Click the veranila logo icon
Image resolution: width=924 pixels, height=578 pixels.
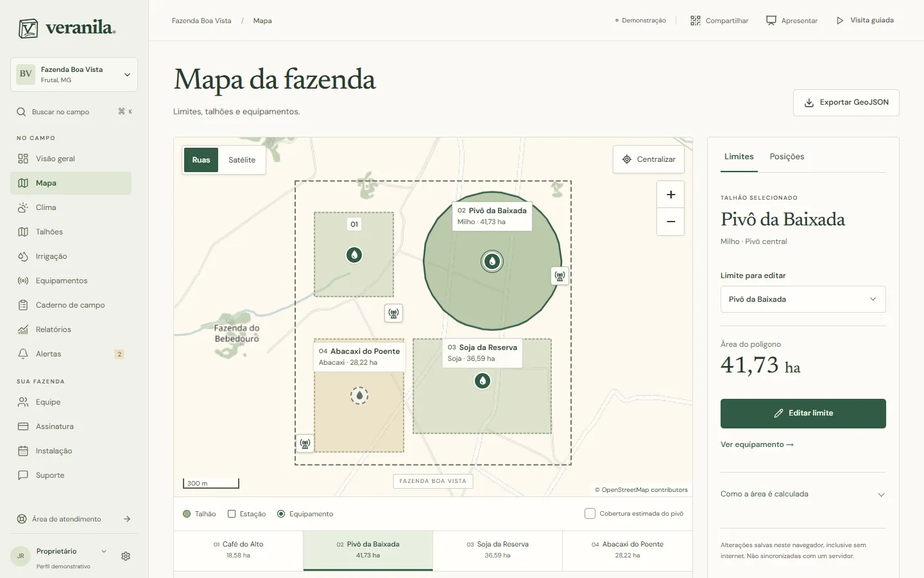pyautogui.click(x=28, y=28)
